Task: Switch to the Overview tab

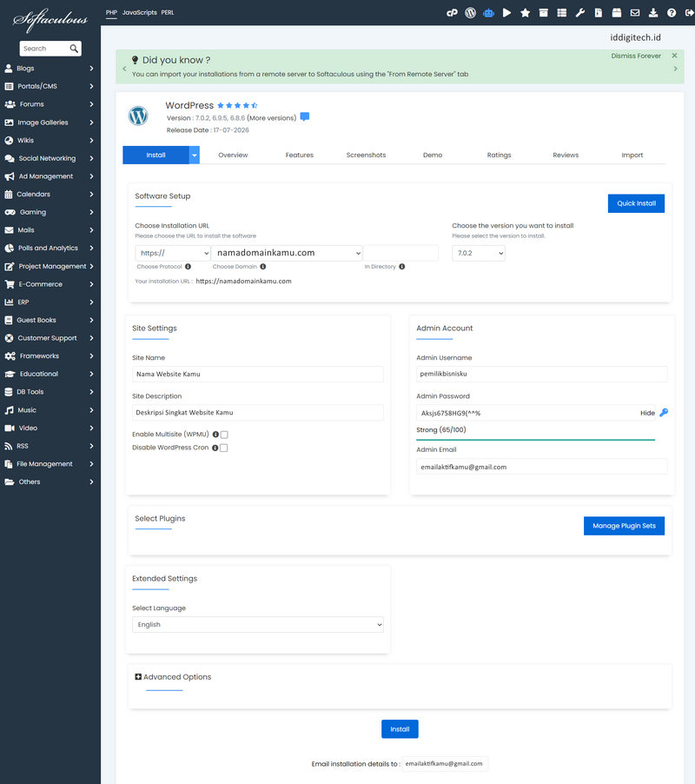Action: 233,155
